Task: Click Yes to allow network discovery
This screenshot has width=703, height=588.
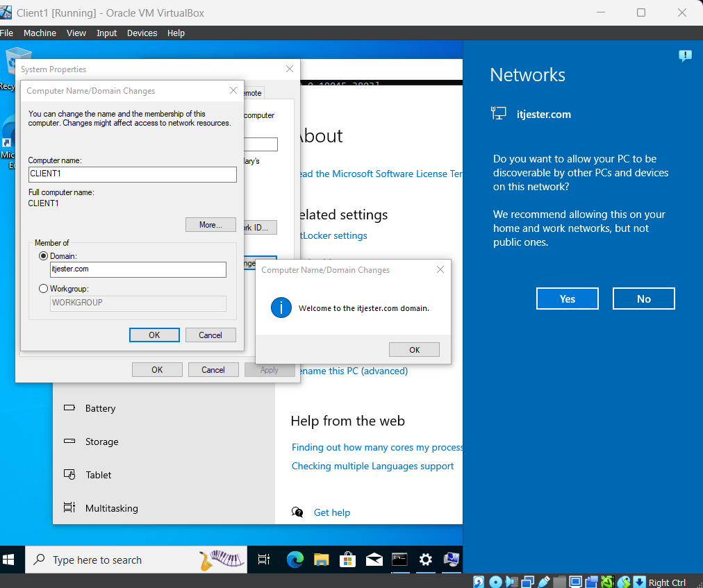Action: 567,299
